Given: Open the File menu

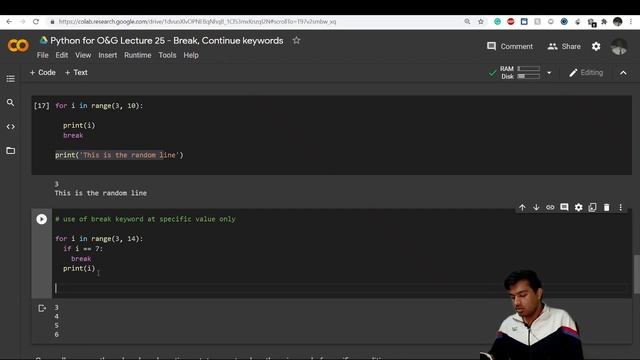Looking at the screenshot, I should click(x=42, y=55).
